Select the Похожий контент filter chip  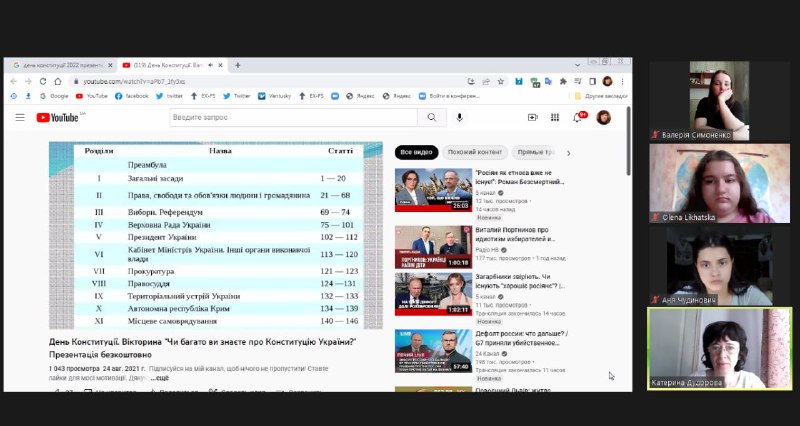[475, 153]
